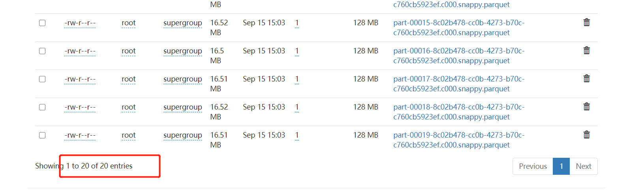Delete part-00019 parquet file
The width and height of the screenshot is (644, 191).
(x=586, y=135)
